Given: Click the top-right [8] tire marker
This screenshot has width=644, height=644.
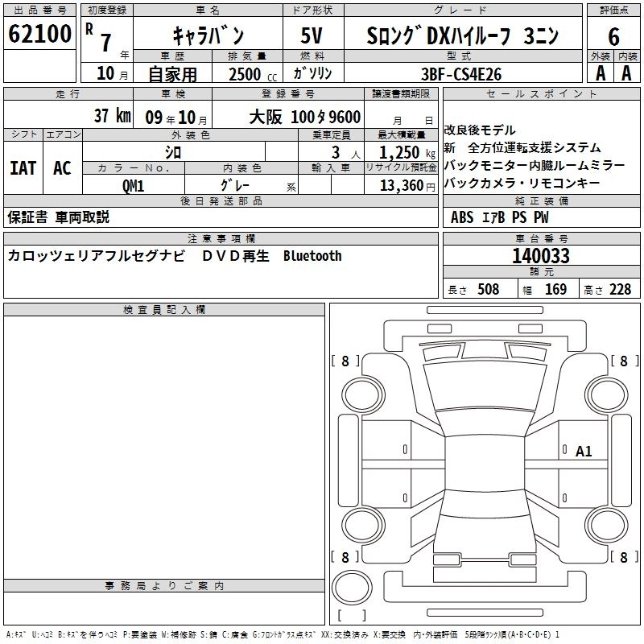Looking at the screenshot, I should (x=623, y=361).
